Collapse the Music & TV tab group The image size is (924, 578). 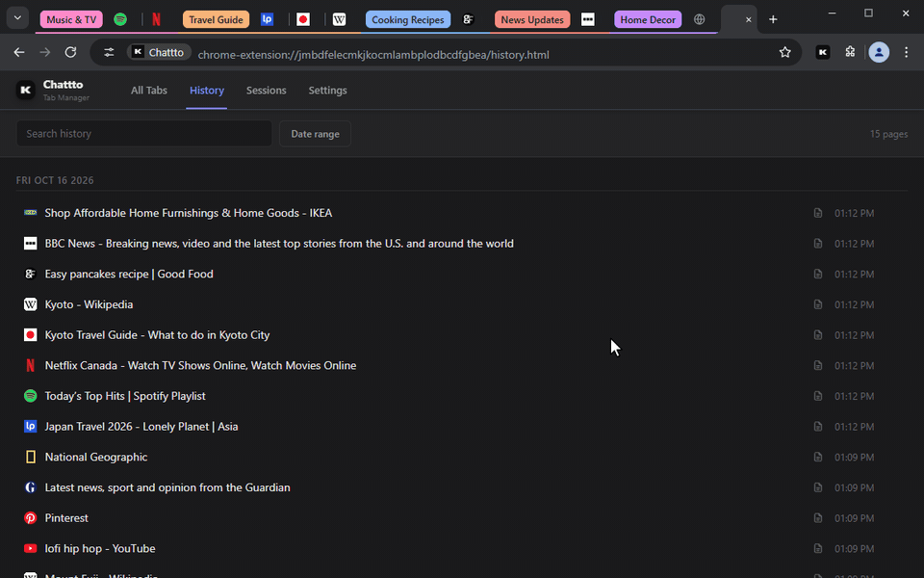[x=71, y=19]
